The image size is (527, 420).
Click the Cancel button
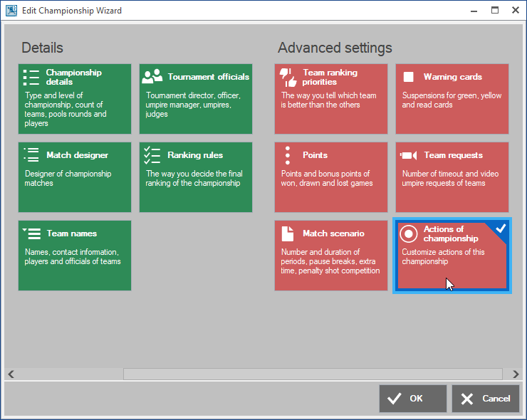[486, 399]
